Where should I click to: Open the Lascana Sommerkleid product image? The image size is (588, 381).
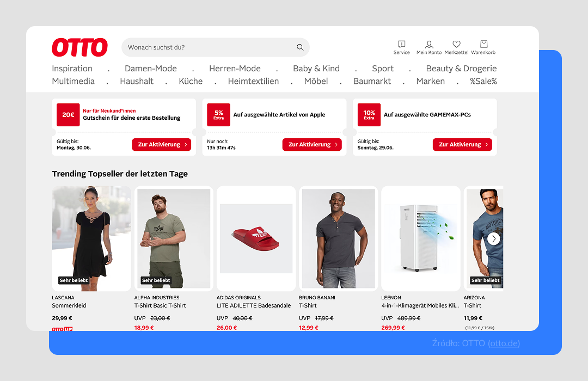(91, 238)
